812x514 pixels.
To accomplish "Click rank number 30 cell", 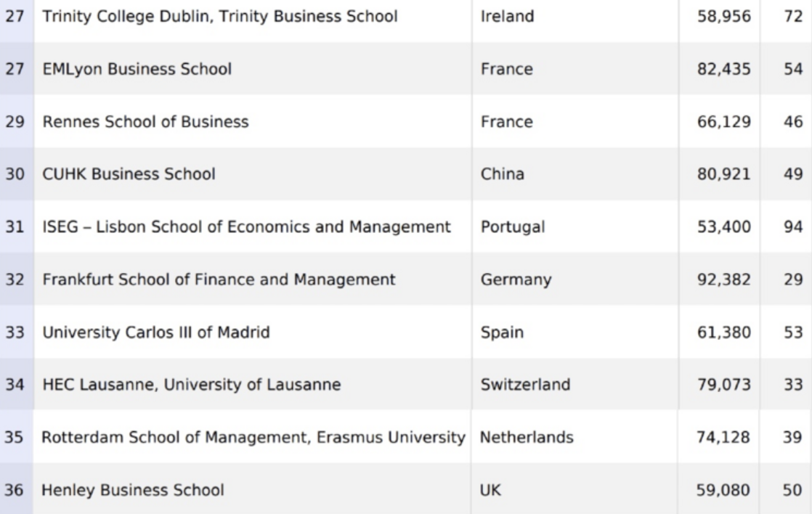I will 15,174.
